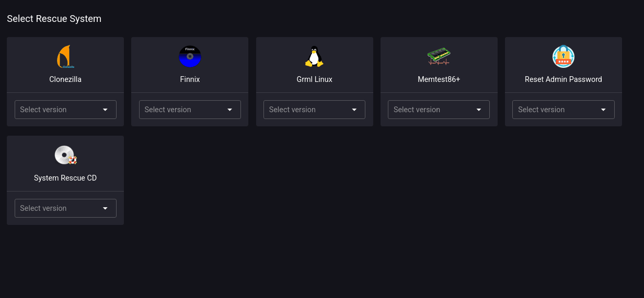Click the Reset Admin Password padlock icon
Image resolution: width=644 pixels, height=298 pixels.
pyautogui.click(x=563, y=57)
